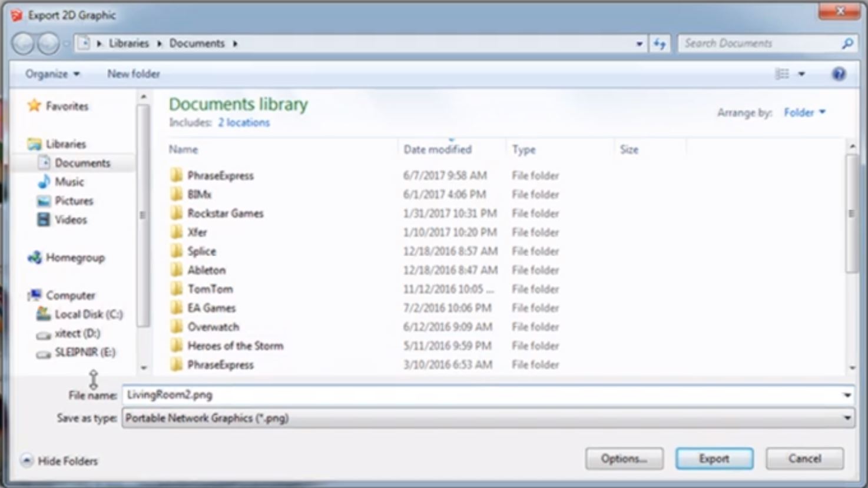Viewport: 868px width, 488px height.
Task: Select Documents in the navigation tree
Action: [83, 163]
